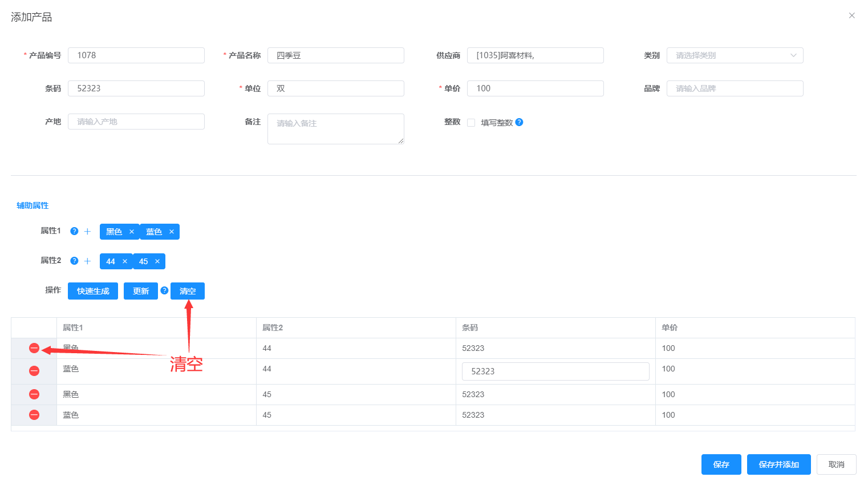Click the 品牌 brand input field
868x485 pixels.
point(735,88)
